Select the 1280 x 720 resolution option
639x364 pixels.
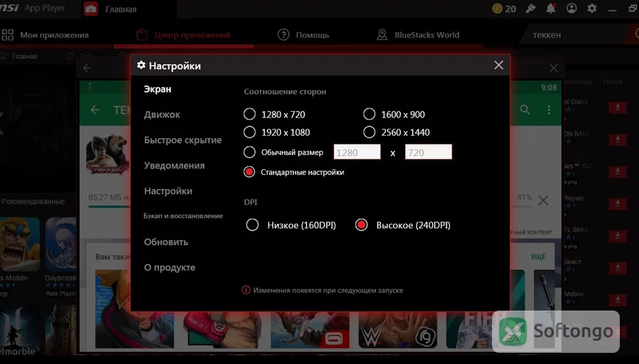[249, 114]
